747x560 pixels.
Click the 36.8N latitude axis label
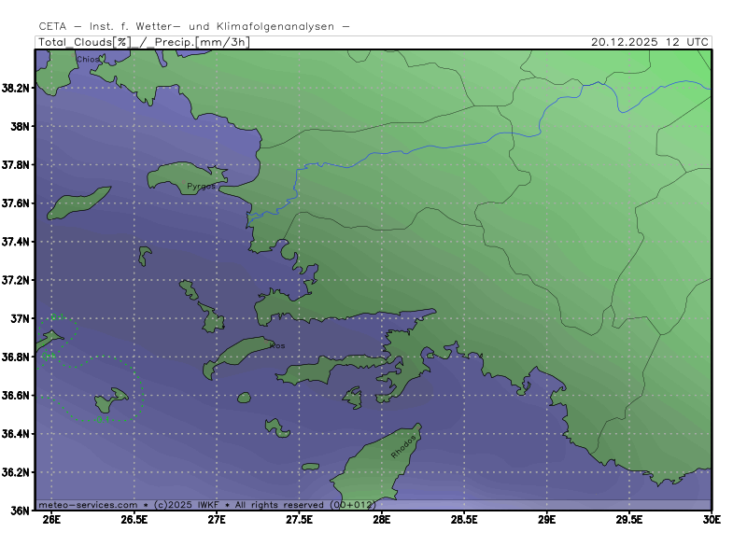(15, 357)
